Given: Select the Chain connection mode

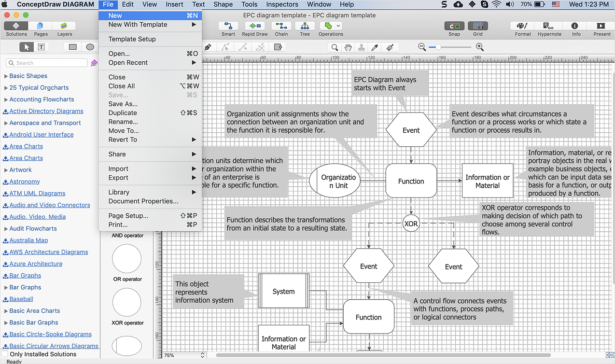Looking at the screenshot, I should click(281, 26).
